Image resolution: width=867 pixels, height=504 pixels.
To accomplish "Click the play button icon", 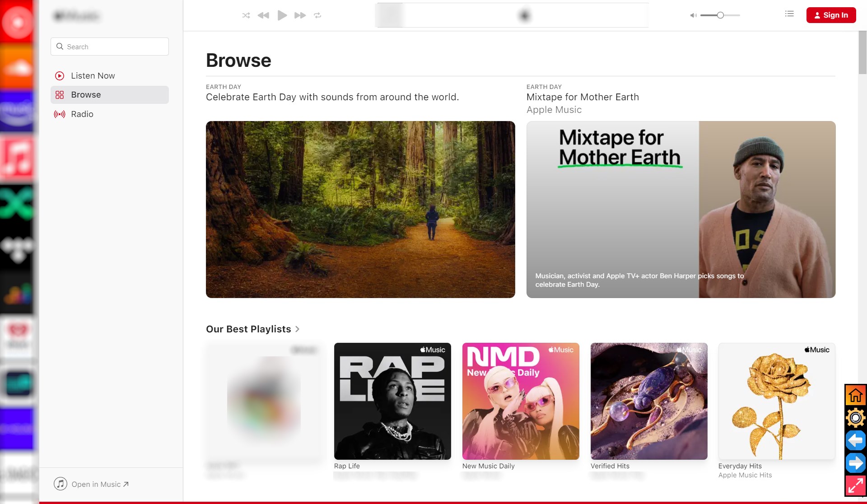I will pos(282,15).
